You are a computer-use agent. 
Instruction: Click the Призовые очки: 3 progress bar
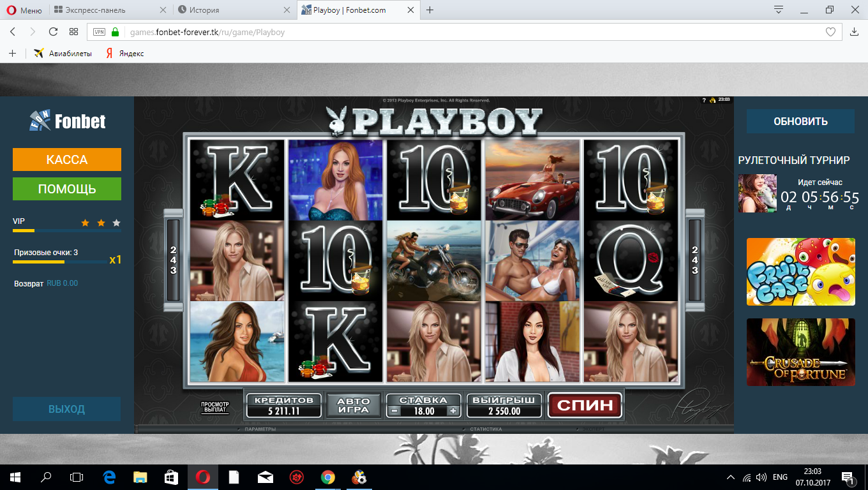(61, 262)
